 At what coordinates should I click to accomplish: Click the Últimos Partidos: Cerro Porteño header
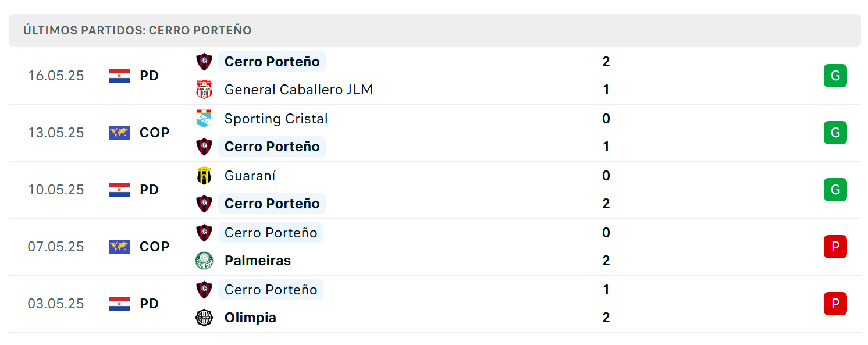137,30
